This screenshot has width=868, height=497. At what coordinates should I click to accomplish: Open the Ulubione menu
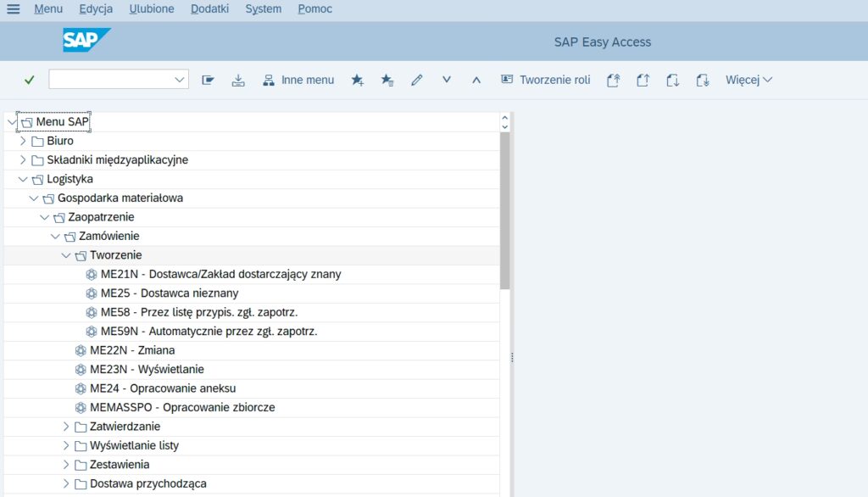point(152,9)
